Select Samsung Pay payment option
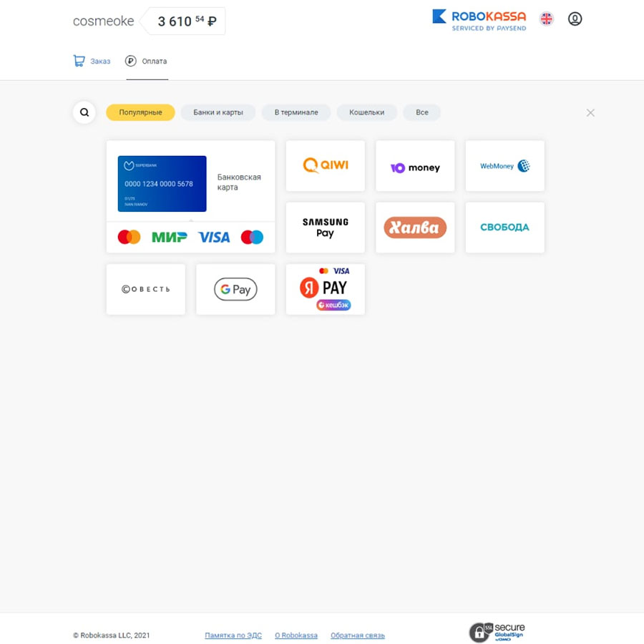Screen dimensions: 644x644 click(x=326, y=227)
